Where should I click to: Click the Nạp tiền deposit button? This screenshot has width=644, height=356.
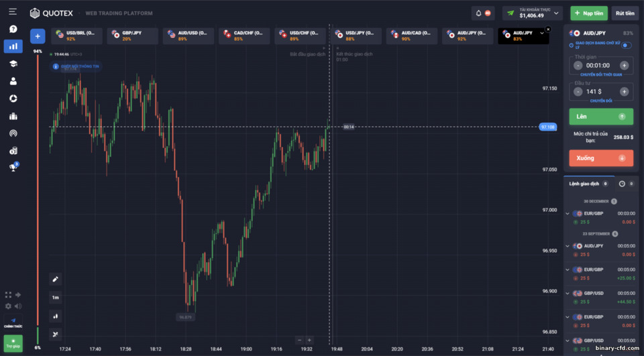point(589,13)
